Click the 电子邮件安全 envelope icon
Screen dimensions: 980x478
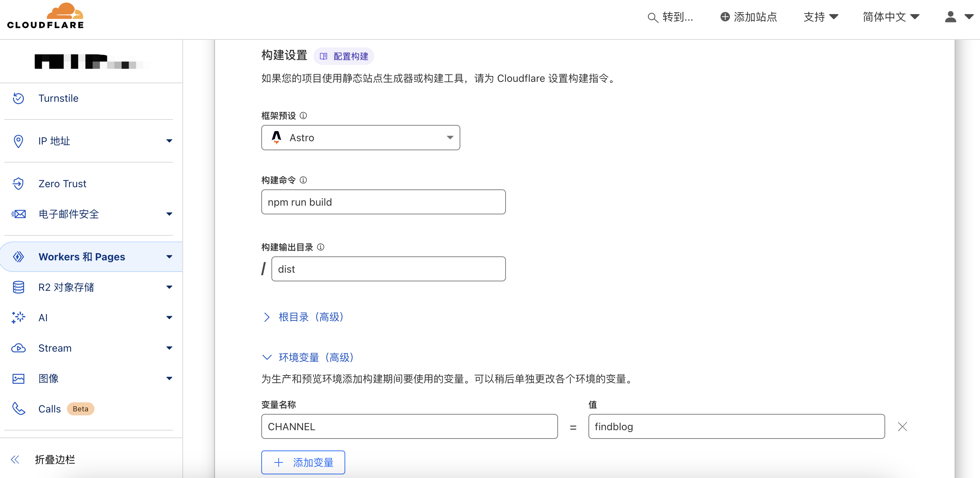click(x=18, y=214)
